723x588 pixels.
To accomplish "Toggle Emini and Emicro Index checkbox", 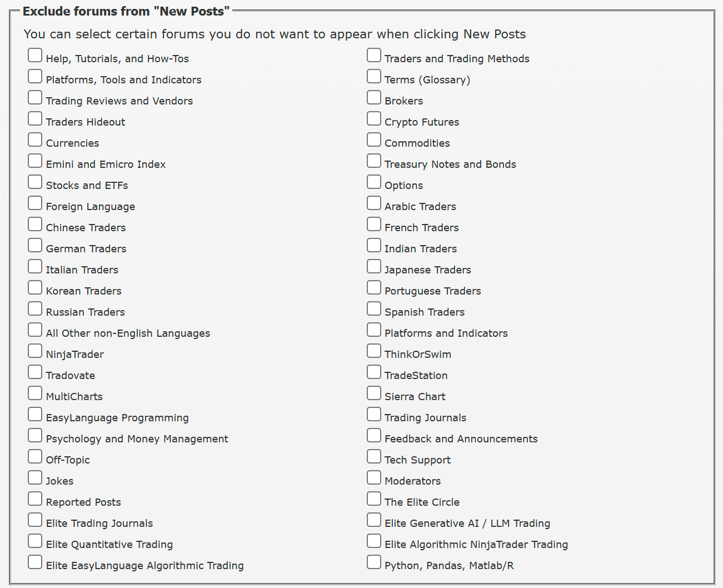I will click(35, 161).
